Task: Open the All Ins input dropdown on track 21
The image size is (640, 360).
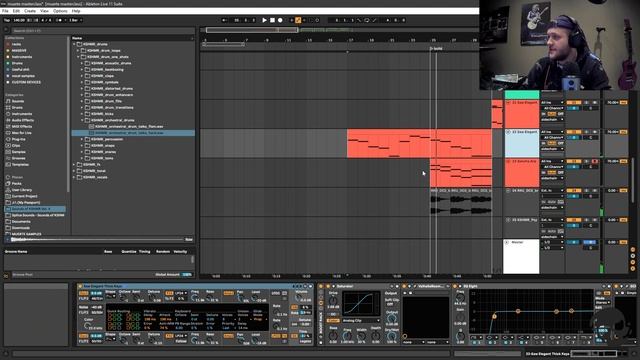Action: click(x=552, y=102)
